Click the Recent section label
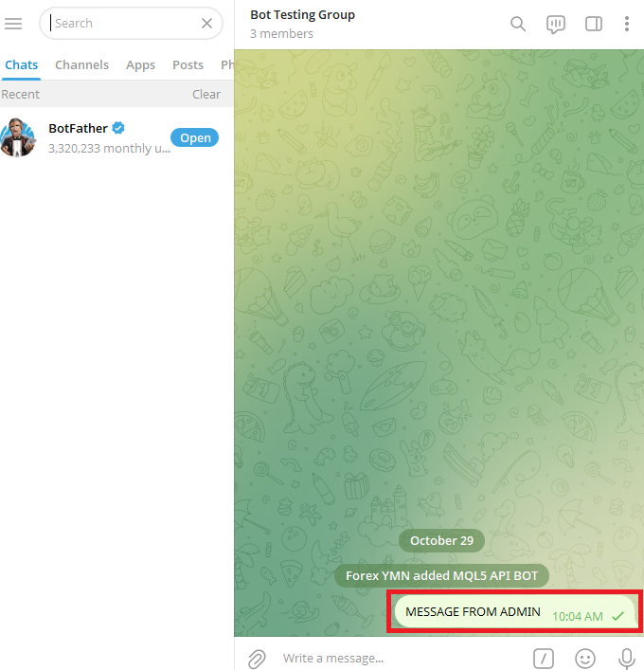This screenshot has width=644, height=670. coord(20,94)
